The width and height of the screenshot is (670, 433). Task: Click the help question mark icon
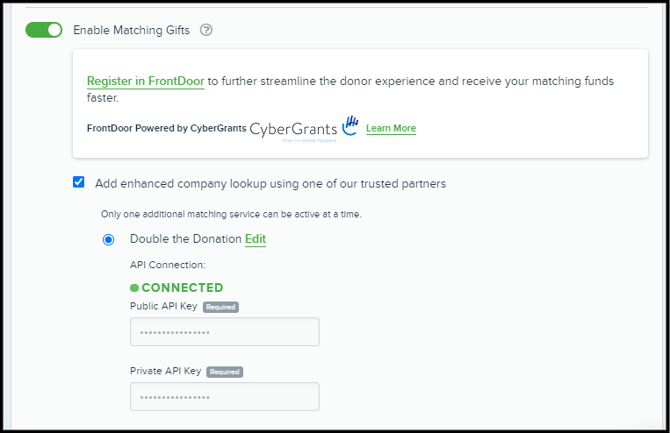click(207, 30)
